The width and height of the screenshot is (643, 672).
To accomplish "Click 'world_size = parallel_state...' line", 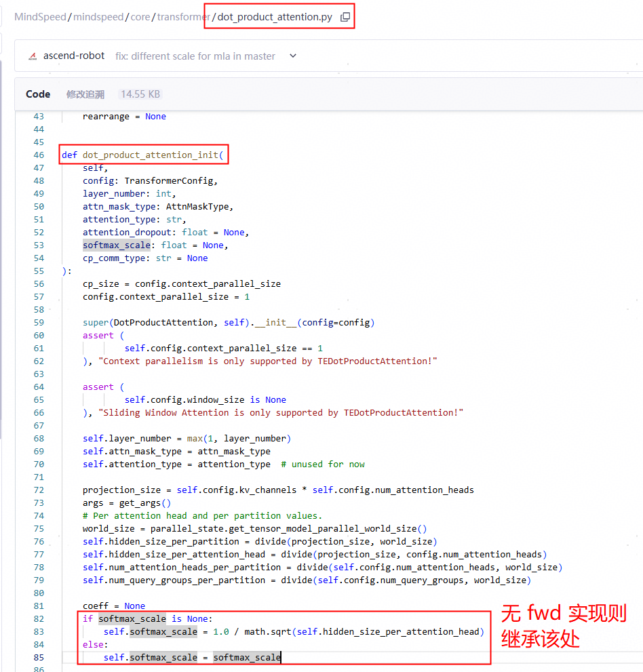I will click(254, 528).
